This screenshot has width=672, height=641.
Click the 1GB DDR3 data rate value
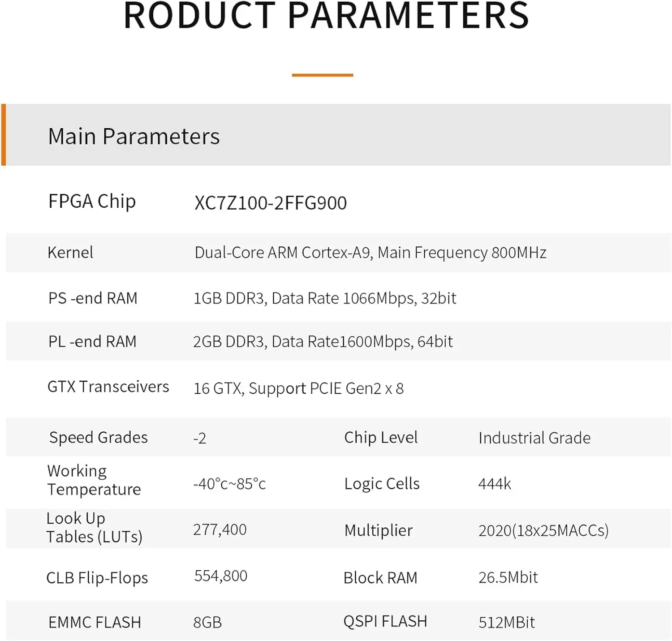pyautogui.click(x=324, y=298)
